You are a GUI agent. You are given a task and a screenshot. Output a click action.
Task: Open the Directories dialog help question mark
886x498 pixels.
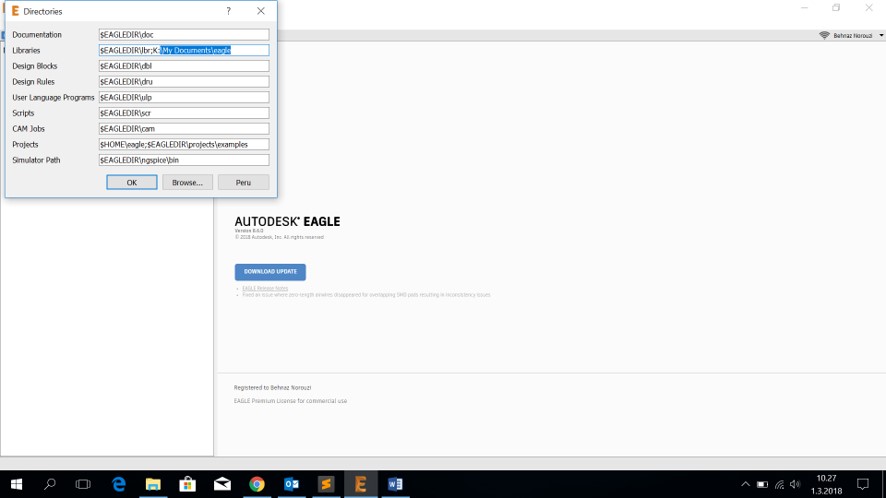coord(228,11)
